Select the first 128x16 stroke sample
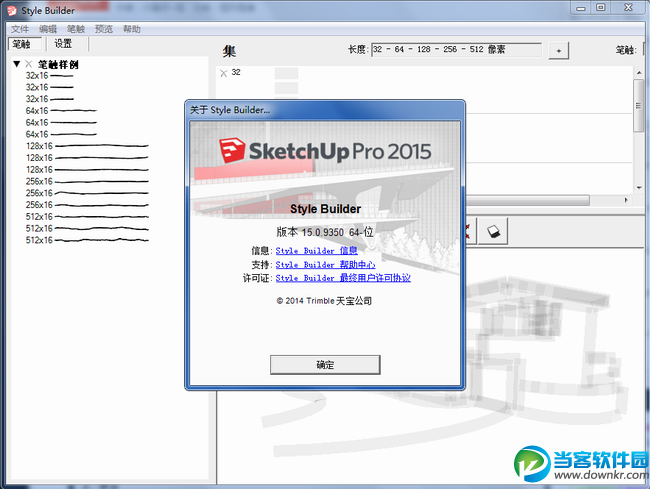The image size is (650, 489). coord(87,146)
